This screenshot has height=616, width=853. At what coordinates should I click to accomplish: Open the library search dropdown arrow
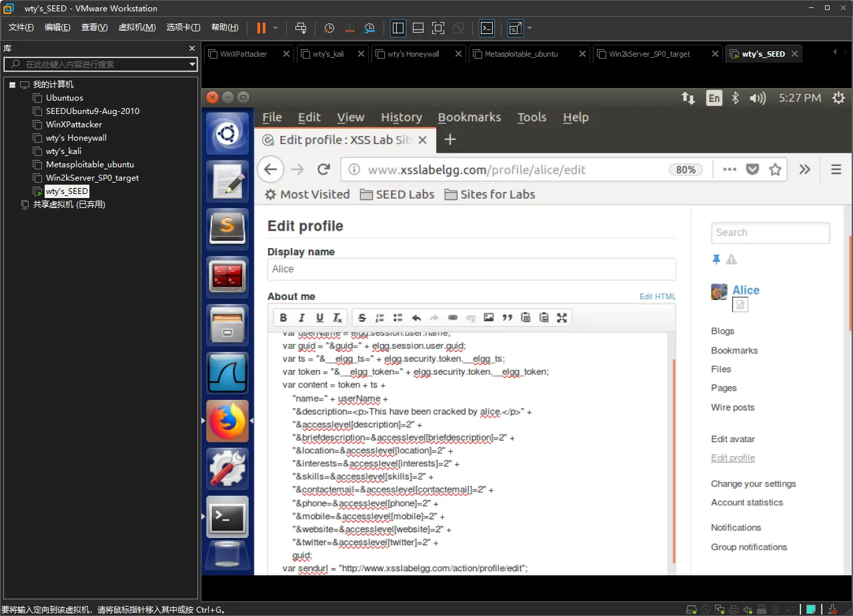tap(192, 65)
